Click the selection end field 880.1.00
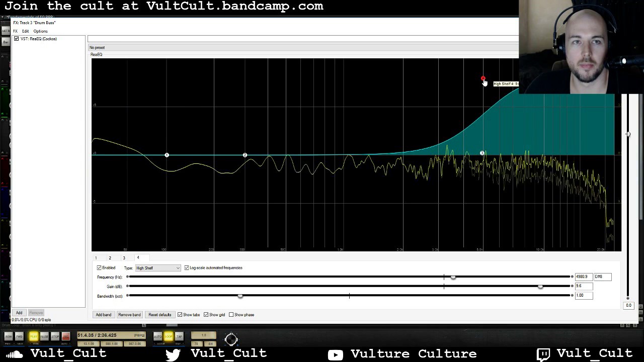 pos(112,344)
